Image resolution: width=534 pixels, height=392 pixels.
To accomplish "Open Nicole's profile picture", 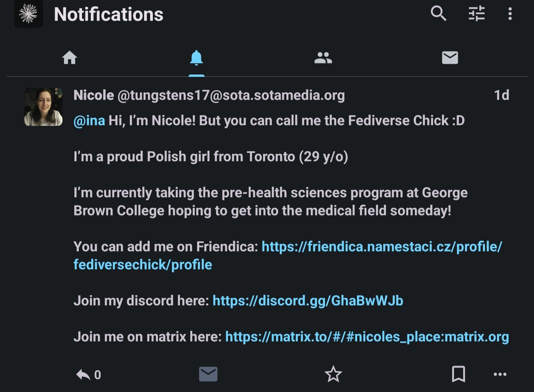I will coord(43,107).
